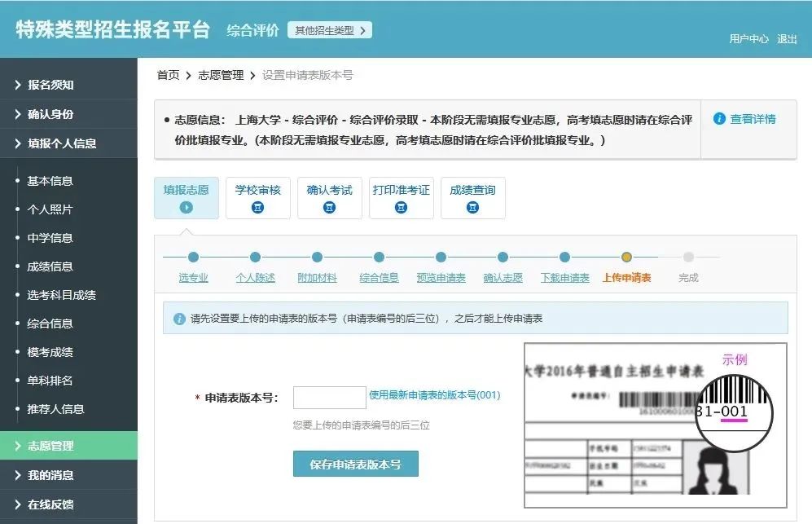Click the sample application form image

point(655,425)
